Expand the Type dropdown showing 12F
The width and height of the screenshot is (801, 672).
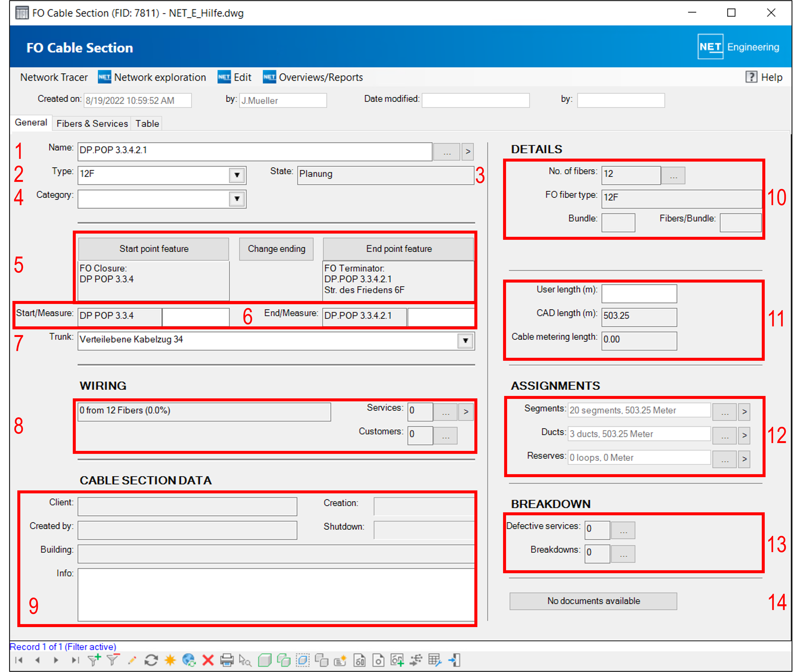[237, 175]
